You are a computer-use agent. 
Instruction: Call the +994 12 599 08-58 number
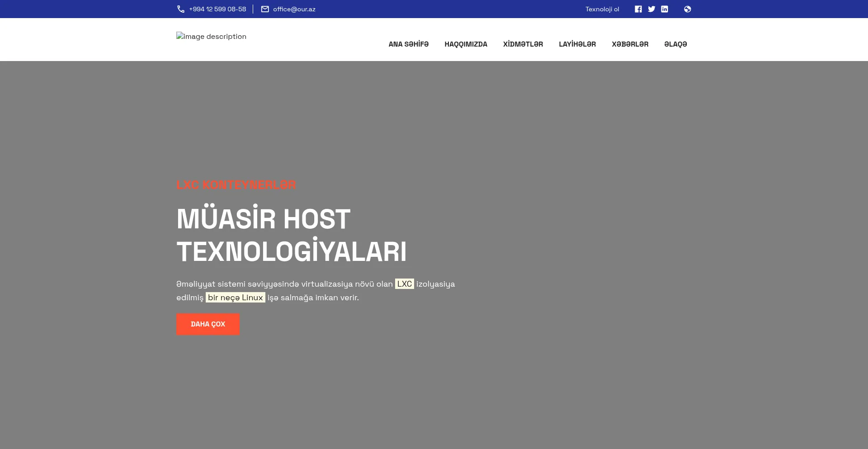pyautogui.click(x=217, y=9)
